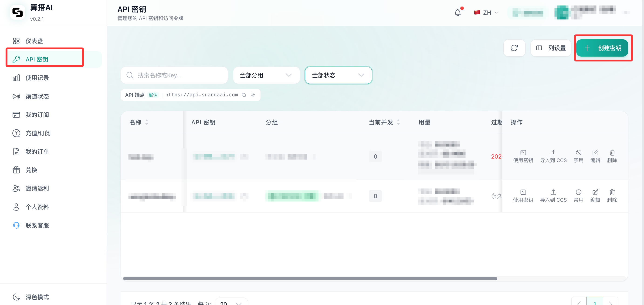Open the 列设置 column settings
The image size is (644, 305).
tap(551, 48)
